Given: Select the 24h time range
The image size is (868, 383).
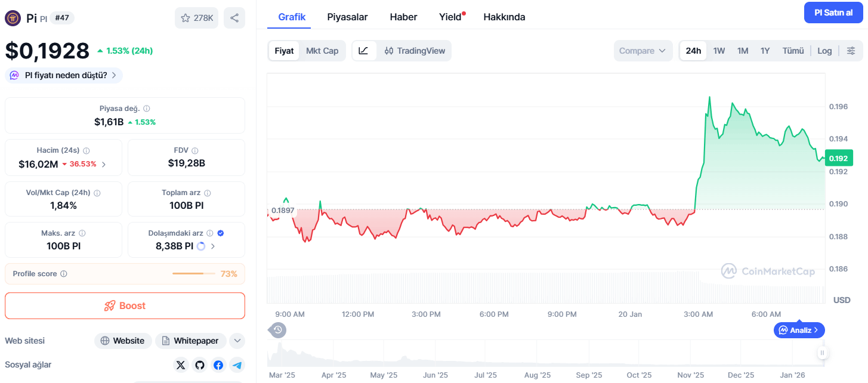Looking at the screenshot, I should pyautogui.click(x=693, y=51).
